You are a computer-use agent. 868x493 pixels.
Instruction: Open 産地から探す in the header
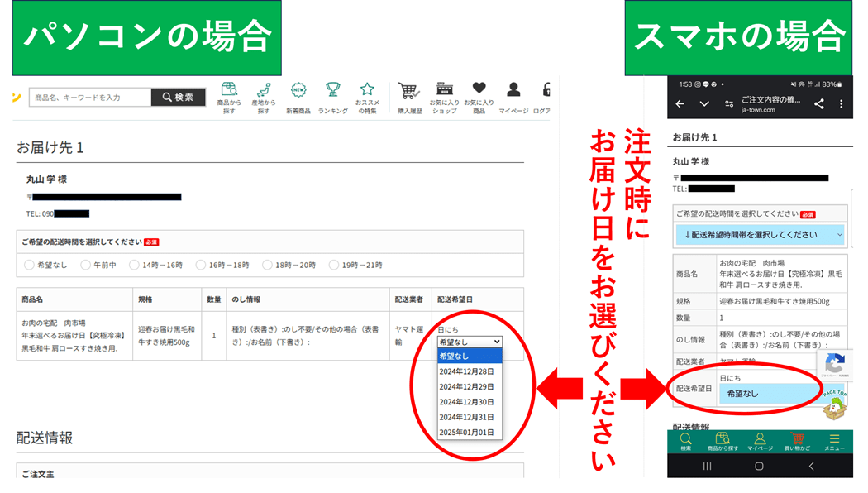(x=264, y=91)
